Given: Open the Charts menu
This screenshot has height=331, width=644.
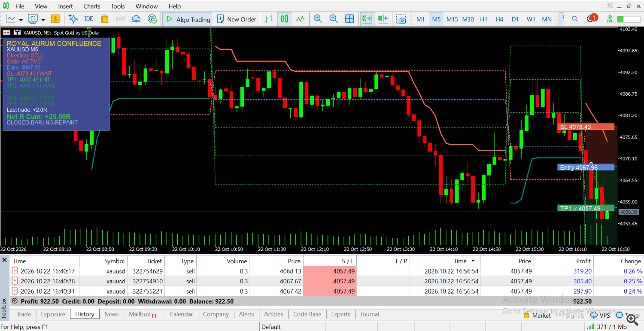Looking at the screenshot, I should (x=92, y=6).
